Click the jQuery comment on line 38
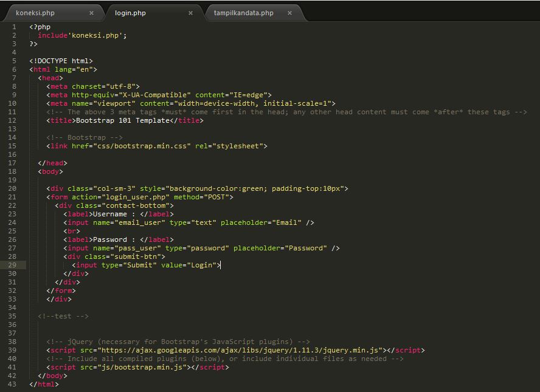The width and height of the screenshot is (540, 392). [x=178, y=342]
